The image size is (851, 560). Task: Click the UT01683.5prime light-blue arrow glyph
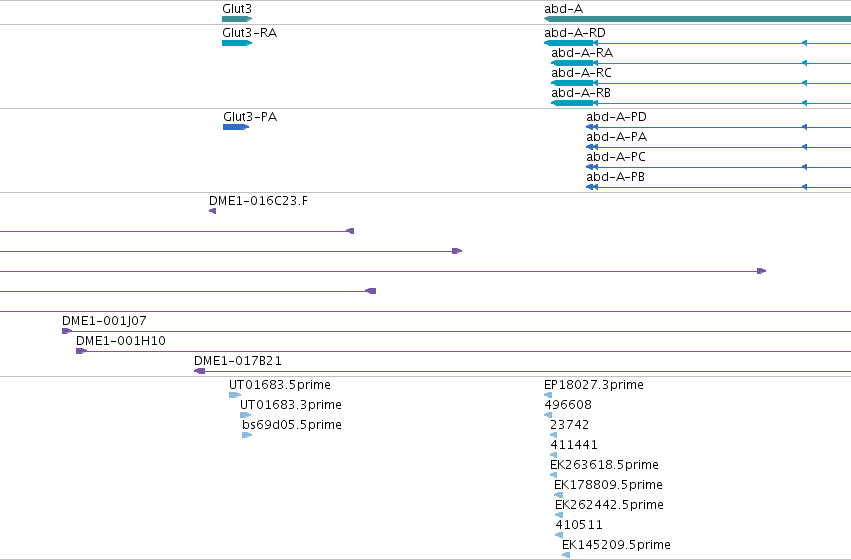(x=234, y=395)
